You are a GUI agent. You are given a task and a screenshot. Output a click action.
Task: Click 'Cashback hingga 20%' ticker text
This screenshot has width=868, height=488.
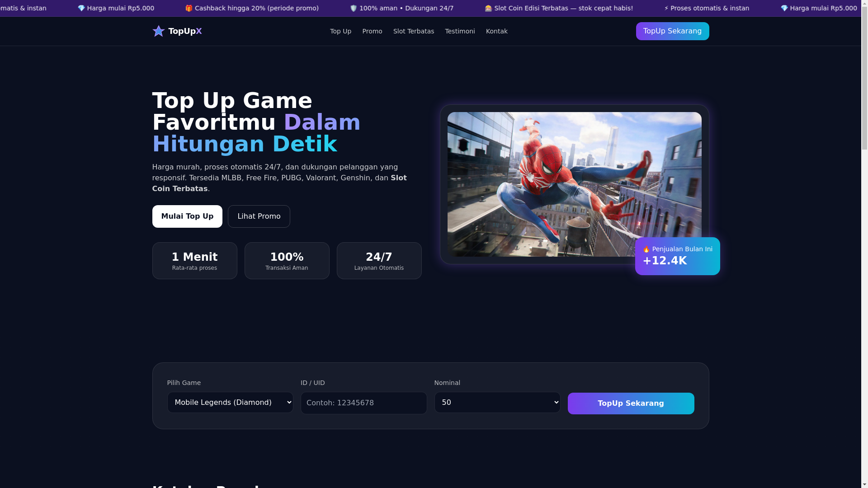[257, 8]
